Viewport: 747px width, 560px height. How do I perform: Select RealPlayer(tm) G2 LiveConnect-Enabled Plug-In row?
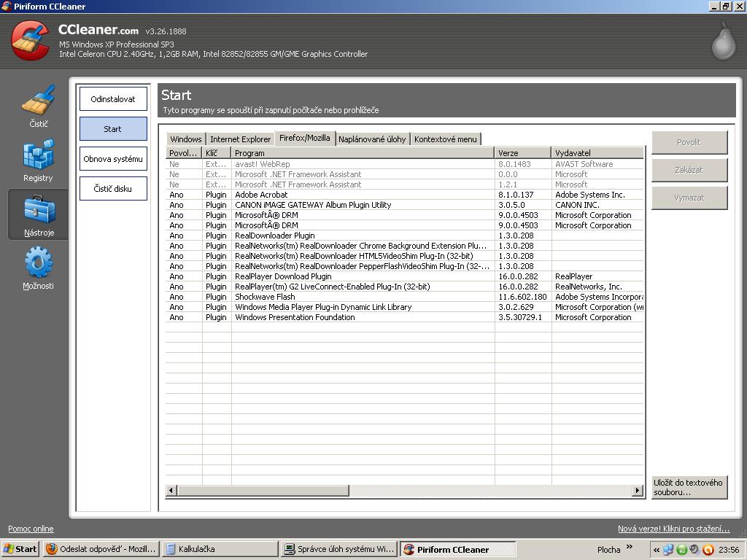[404, 287]
